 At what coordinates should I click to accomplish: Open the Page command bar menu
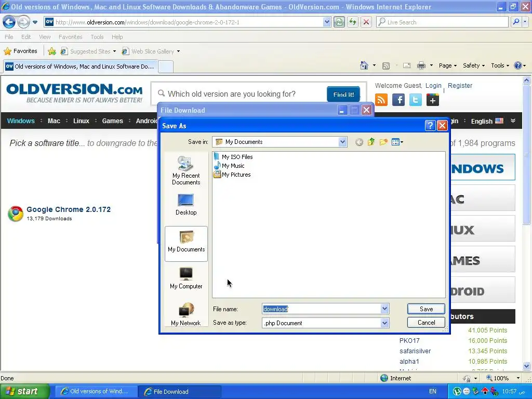(x=447, y=65)
